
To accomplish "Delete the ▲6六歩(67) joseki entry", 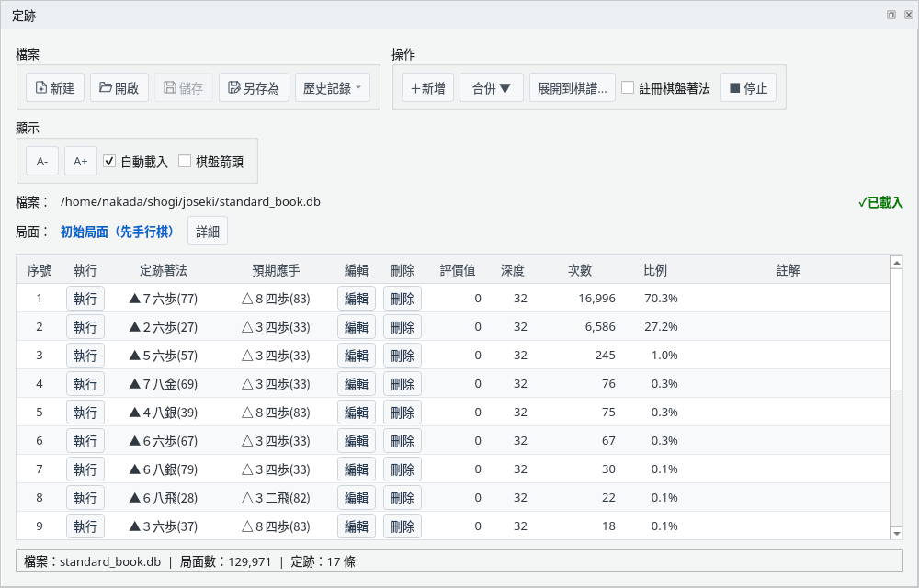I will click(x=403, y=441).
